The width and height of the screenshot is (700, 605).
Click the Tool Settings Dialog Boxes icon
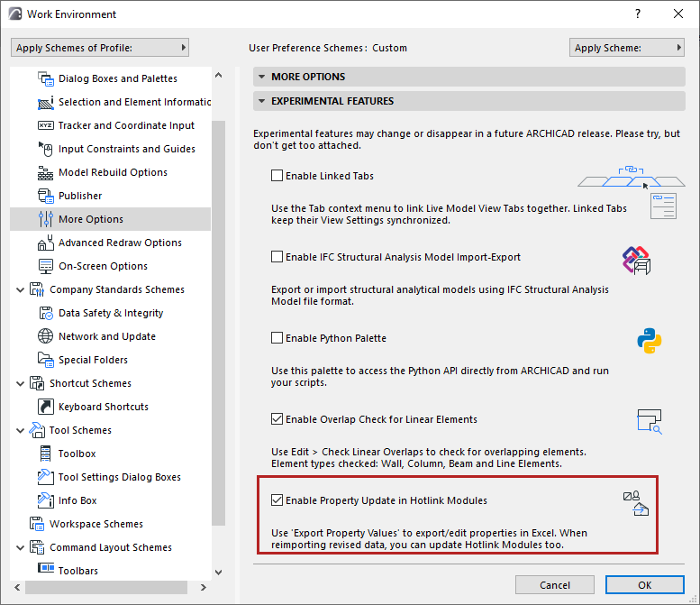click(x=46, y=477)
